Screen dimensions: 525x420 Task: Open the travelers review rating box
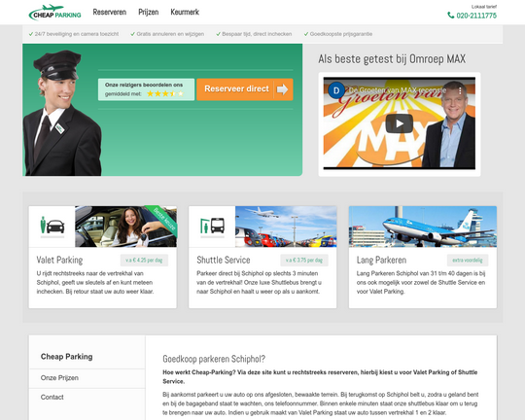pyautogui.click(x=146, y=89)
